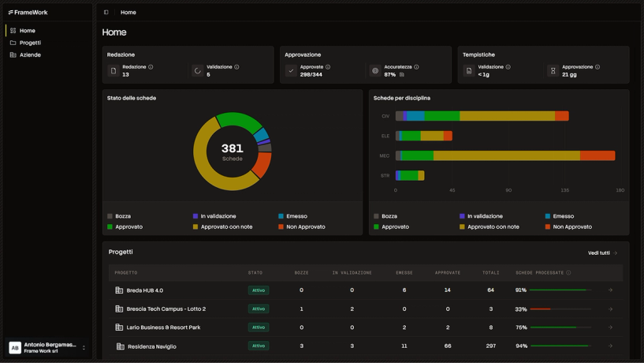
Task: Toggle Emesso in Stato delle schede legend
Action: click(293, 216)
